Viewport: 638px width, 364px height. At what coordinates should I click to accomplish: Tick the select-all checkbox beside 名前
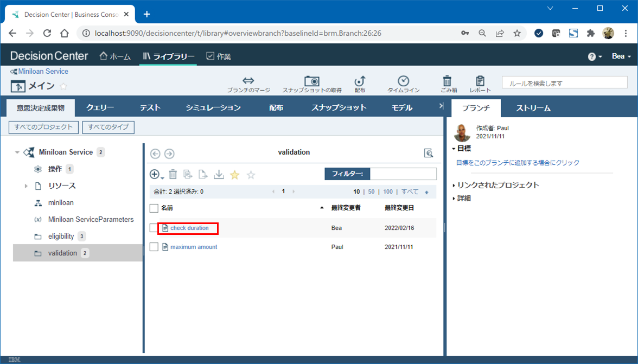pyautogui.click(x=154, y=208)
